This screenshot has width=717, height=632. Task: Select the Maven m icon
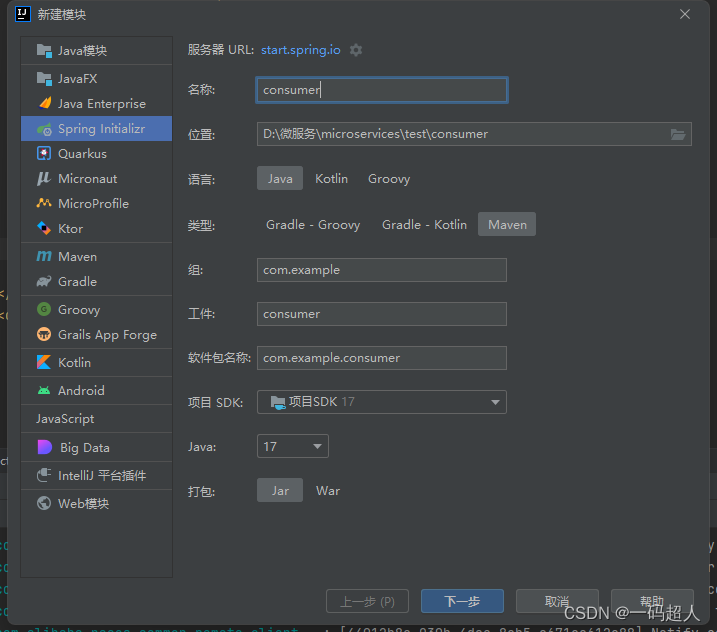[x=44, y=256]
